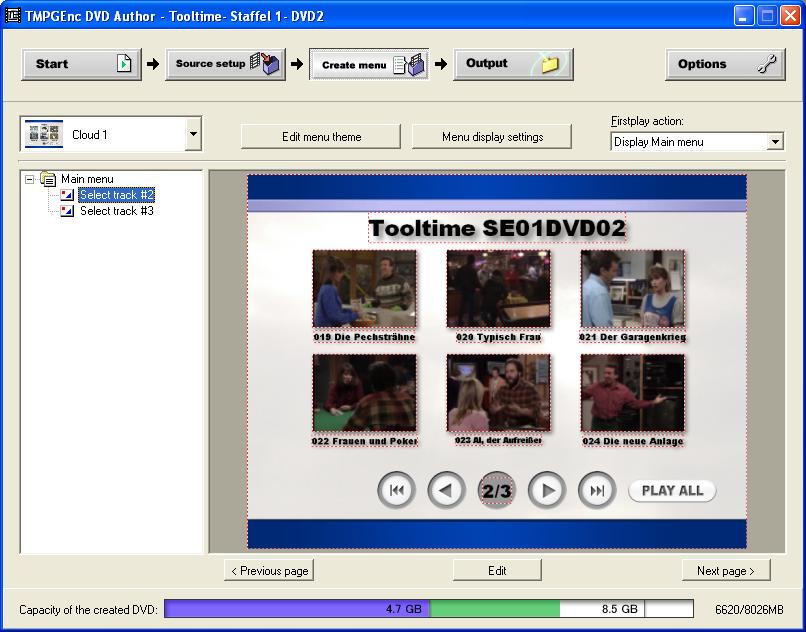Click the DVD capacity progress bar
Screen dimensions: 806x632
[x=429, y=609]
